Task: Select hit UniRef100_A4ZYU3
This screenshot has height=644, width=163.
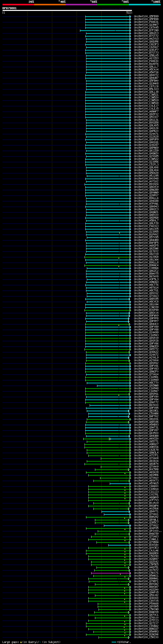Action: pyautogui.click(x=146, y=39)
